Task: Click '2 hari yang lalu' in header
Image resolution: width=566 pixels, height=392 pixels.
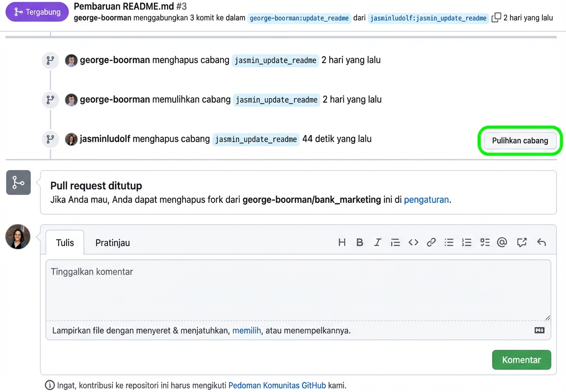Action: [x=528, y=18]
